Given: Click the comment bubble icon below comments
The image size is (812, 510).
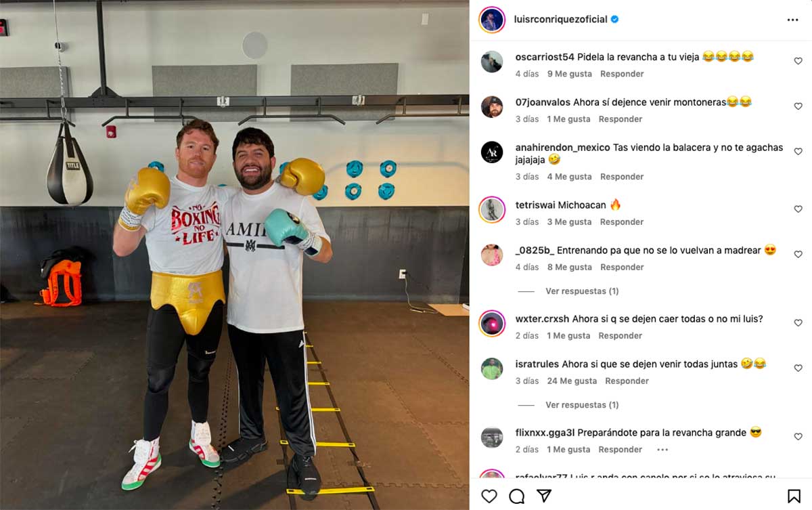Looking at the screenshot, I should (516, 496).
